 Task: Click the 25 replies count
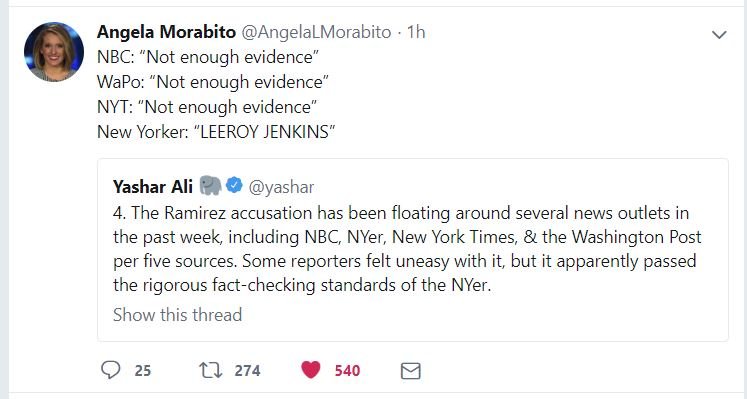(x=142, y=370)
